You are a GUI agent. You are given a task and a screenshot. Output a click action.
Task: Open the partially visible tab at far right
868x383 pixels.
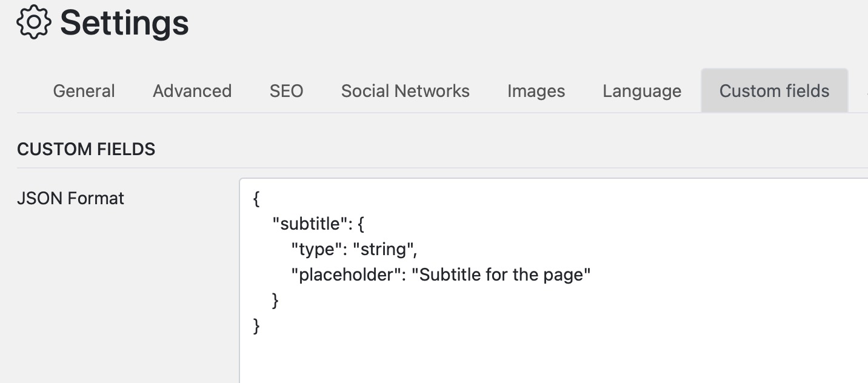point(866,91)
